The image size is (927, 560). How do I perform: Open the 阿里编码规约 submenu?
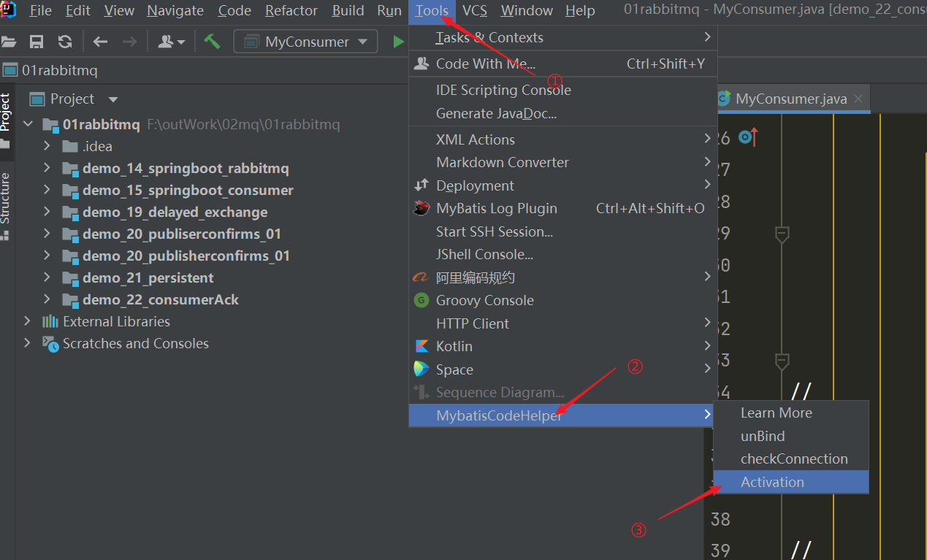point(563,277)
